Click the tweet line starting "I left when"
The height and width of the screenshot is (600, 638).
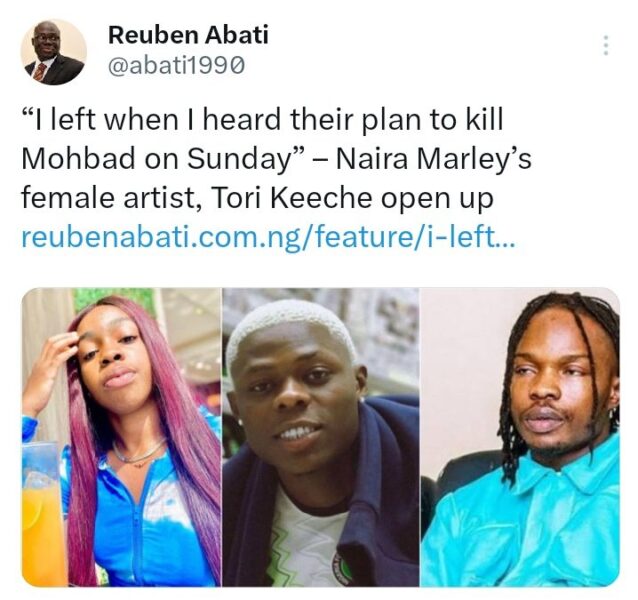click(x=262, y=120)
